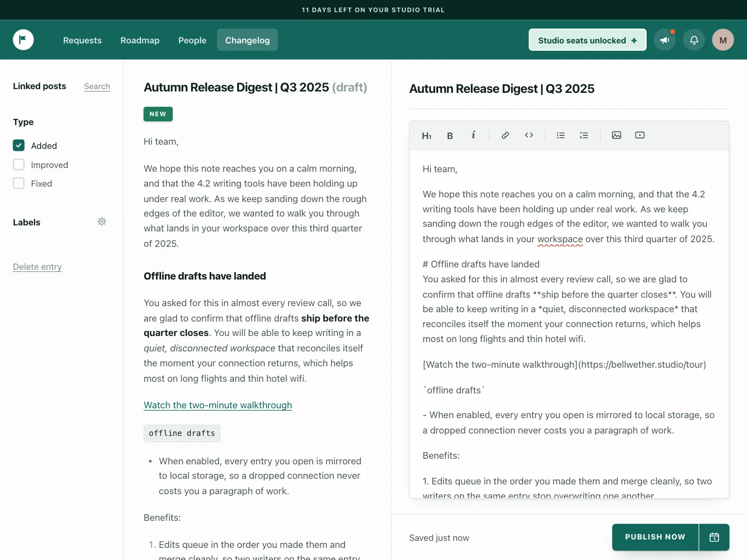Click the flag logo home icon
This screenshot has height=560, width=747.
[x=23, y=40]
